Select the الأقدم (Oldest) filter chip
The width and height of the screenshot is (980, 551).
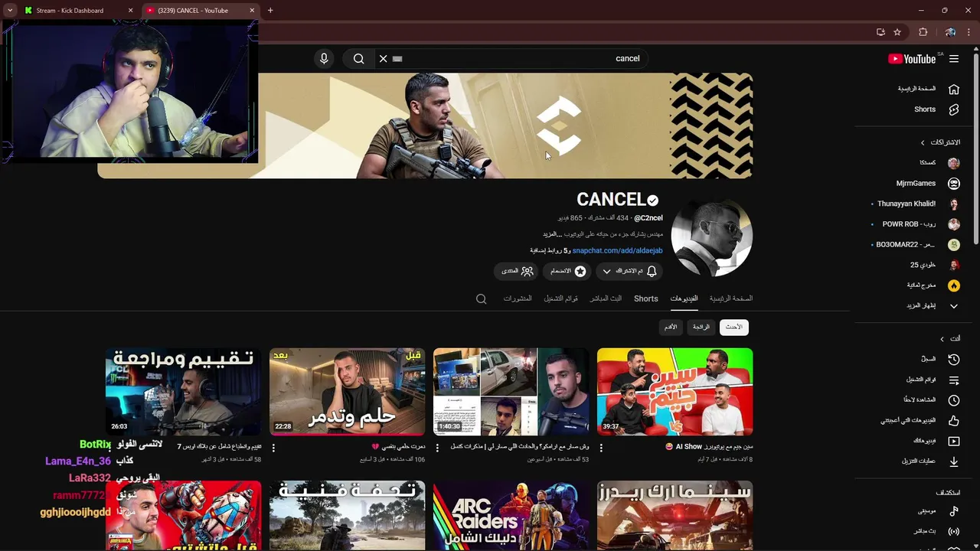click(x=671, y=328)
